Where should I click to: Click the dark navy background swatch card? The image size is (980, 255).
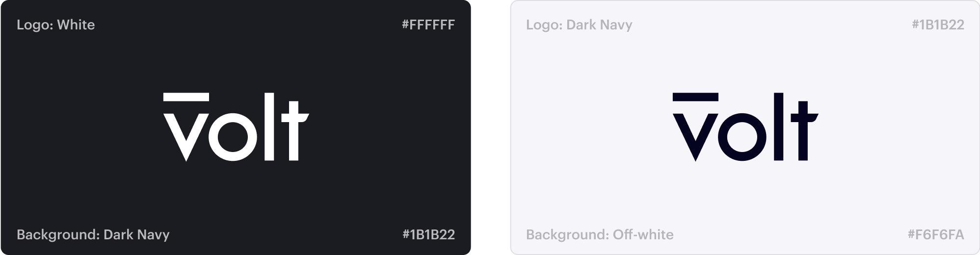[236, 127]
